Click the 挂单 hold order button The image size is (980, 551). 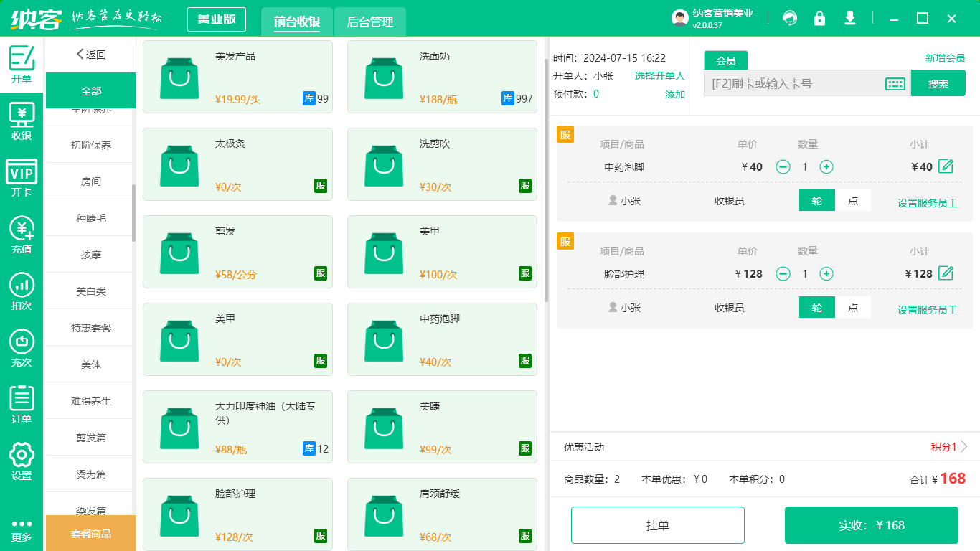[x=657, y=525]
